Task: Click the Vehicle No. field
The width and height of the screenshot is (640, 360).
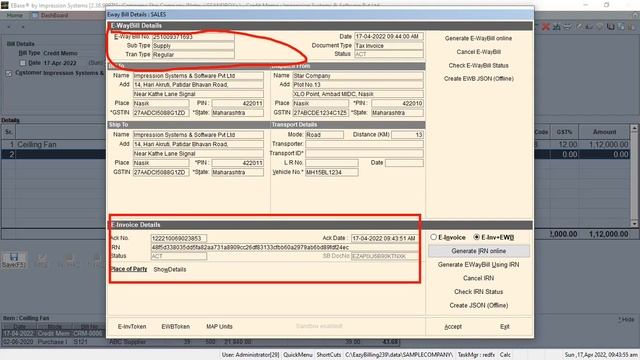Action: coord(331,172)
